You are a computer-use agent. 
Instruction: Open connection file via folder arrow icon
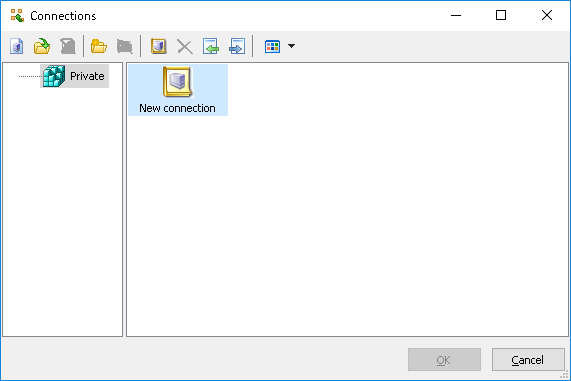42,46
